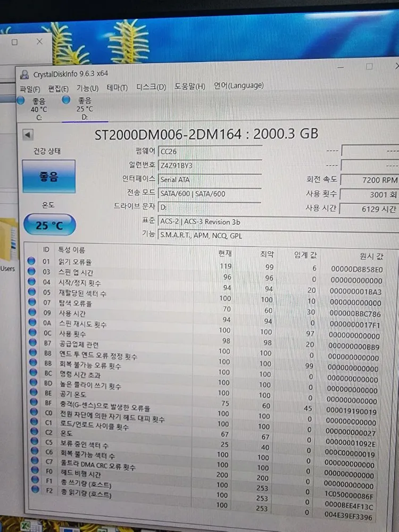399x532 pixels.
Task: Click the Excel icon on the taskbar
Action: pyautogui.click(x=26, y=527)
